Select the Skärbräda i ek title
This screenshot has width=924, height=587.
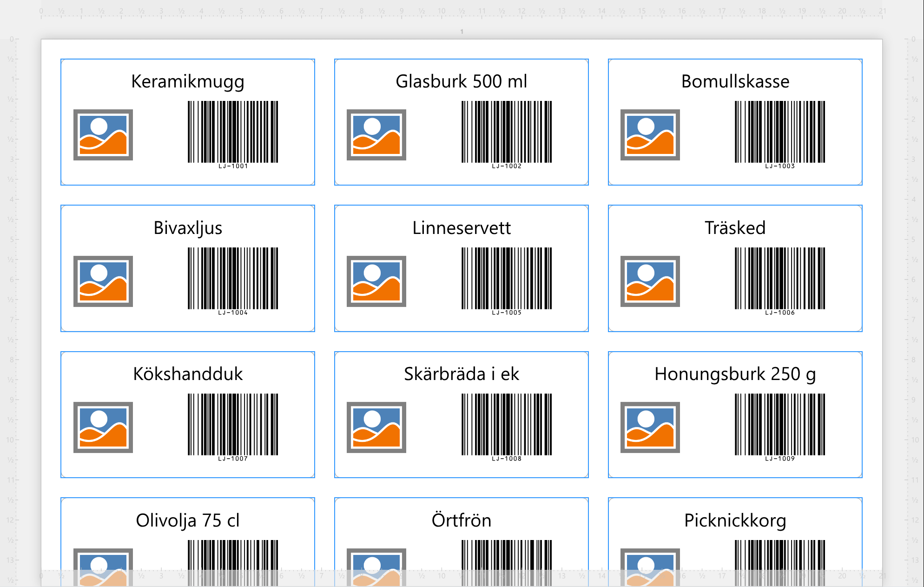[x=462, y=374]
